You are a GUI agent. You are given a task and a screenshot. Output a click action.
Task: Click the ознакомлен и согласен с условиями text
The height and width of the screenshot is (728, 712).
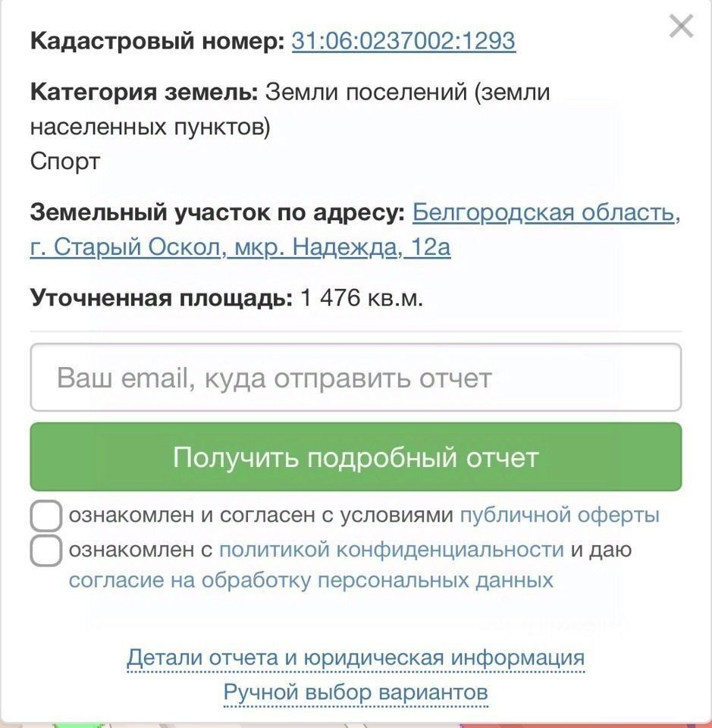(x=261, y=516)
